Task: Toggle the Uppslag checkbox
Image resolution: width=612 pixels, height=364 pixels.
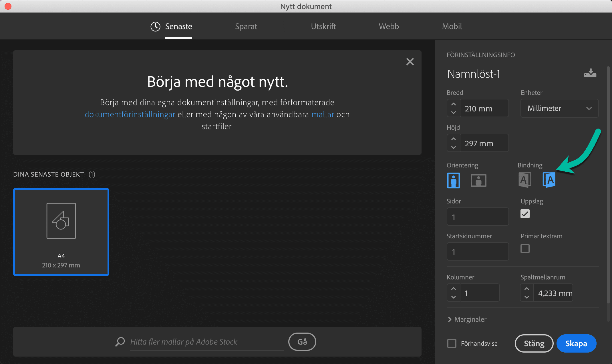Action: click(x=525, y=214)
